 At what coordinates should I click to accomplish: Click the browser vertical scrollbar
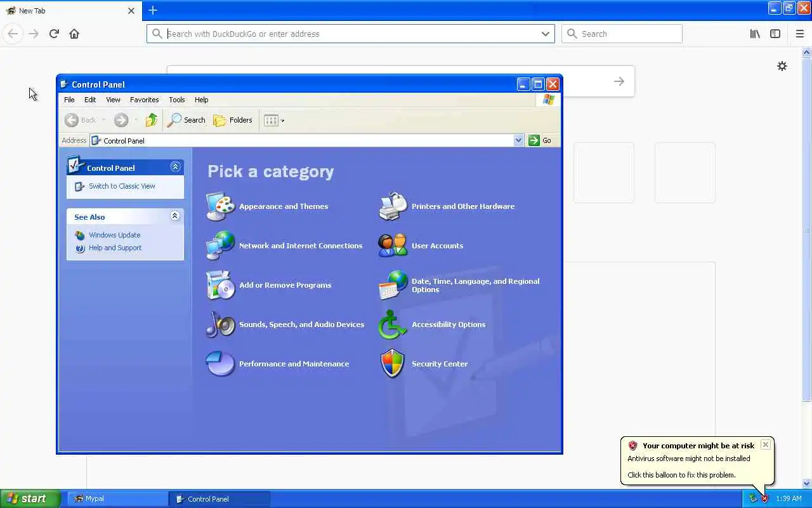(x=807, y=230)
